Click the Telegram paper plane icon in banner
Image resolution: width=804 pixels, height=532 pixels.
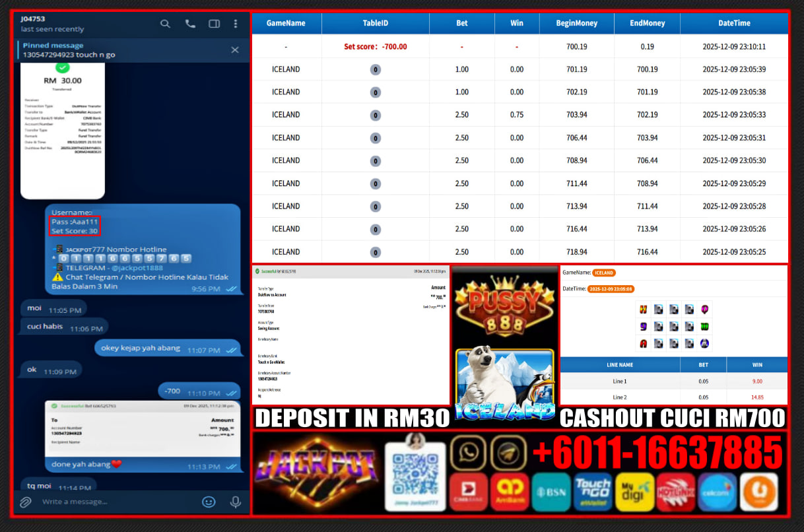(508, 453)
